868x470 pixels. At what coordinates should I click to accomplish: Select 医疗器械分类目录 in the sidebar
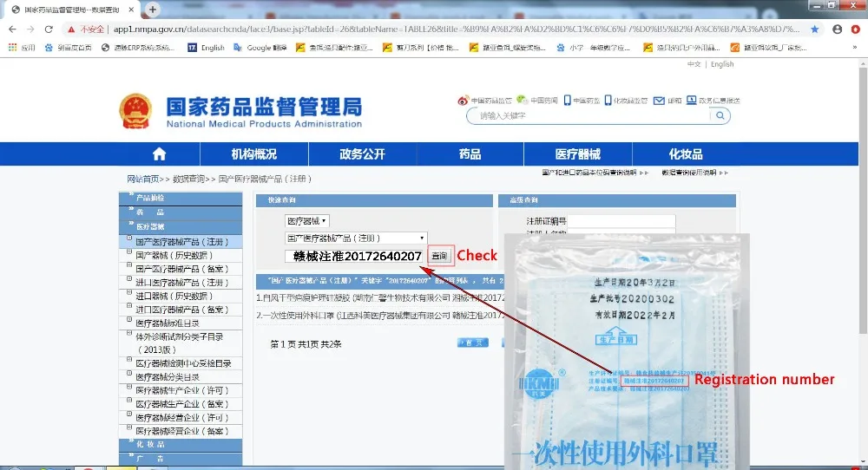[168, 377]
